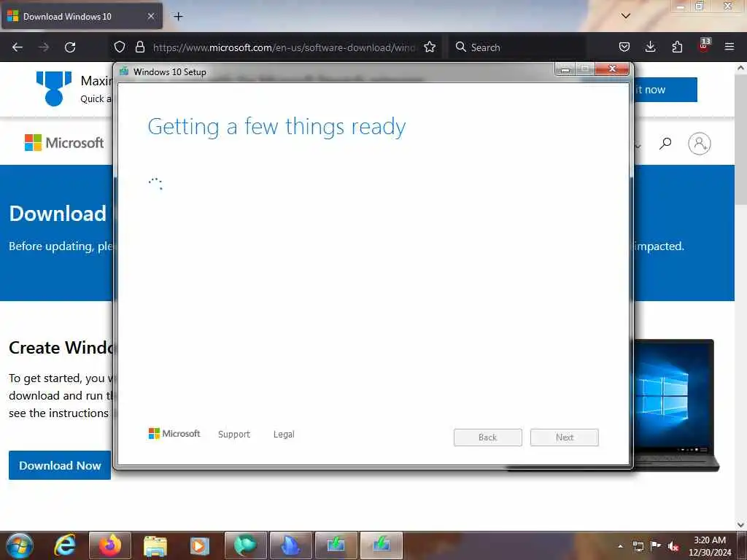747x560 pixels.
Task: Click the Windows 10 Setup title icon
Action: (x=124, y=71)
